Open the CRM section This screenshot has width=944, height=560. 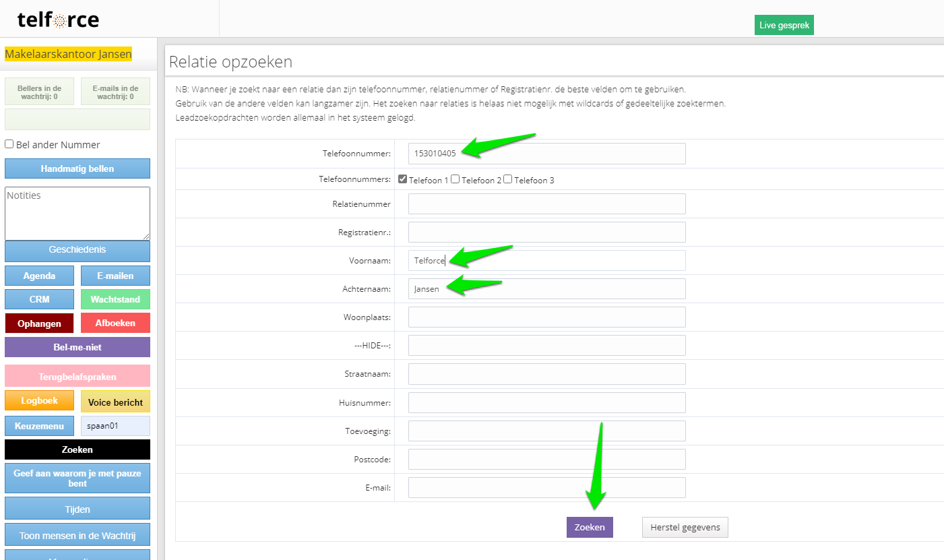(39, 299)
